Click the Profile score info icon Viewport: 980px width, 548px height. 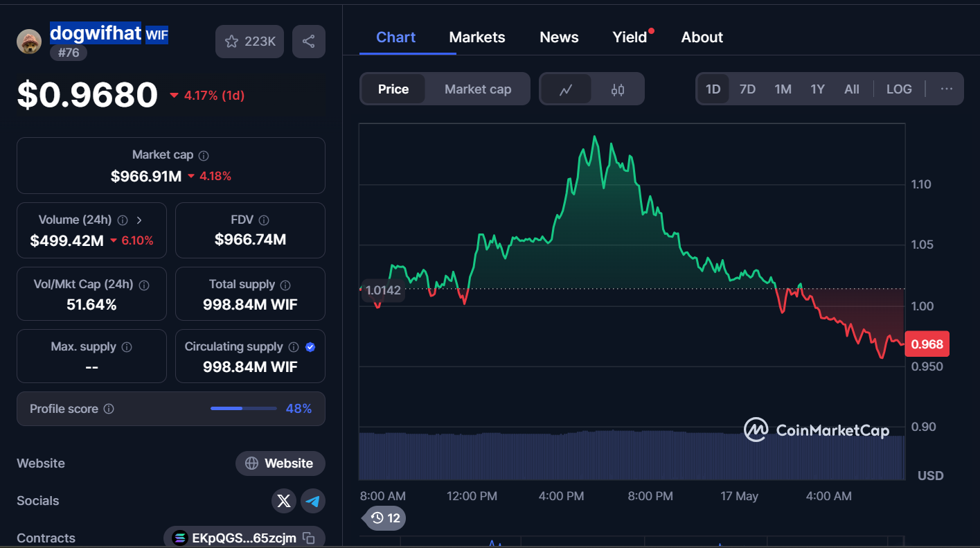(109, 409)
